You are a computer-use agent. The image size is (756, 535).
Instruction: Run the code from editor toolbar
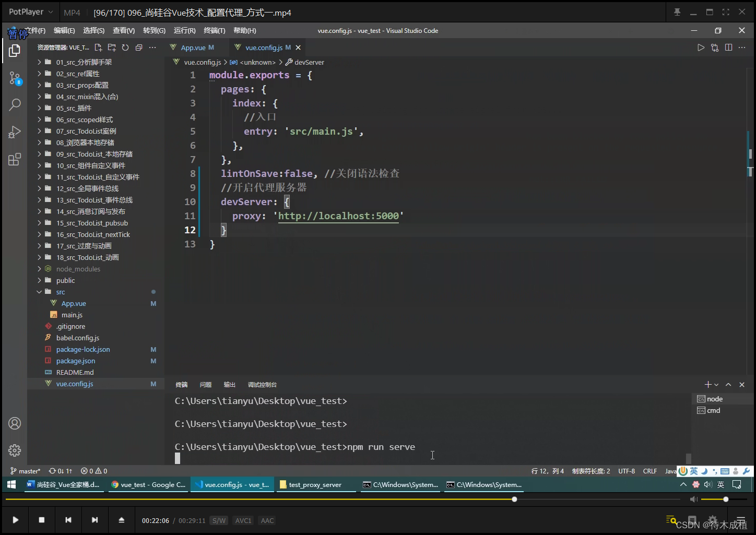point(701,47)
